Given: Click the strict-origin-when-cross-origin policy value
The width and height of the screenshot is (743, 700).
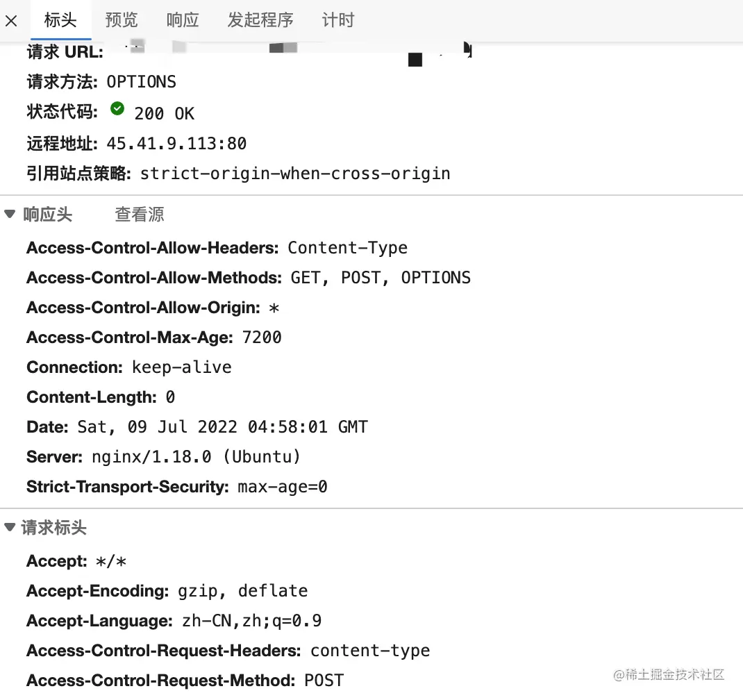Looking at the screenshot, I should tap(295, 174).
